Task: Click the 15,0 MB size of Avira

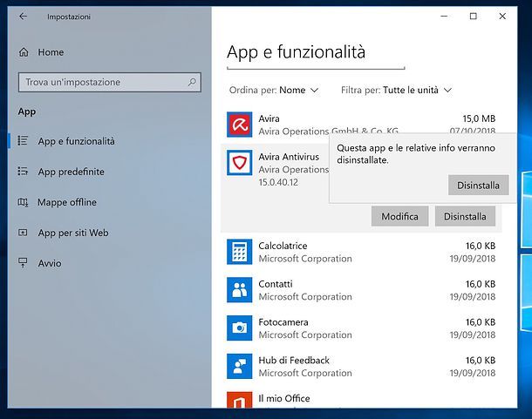Action: tap(479, 118)
